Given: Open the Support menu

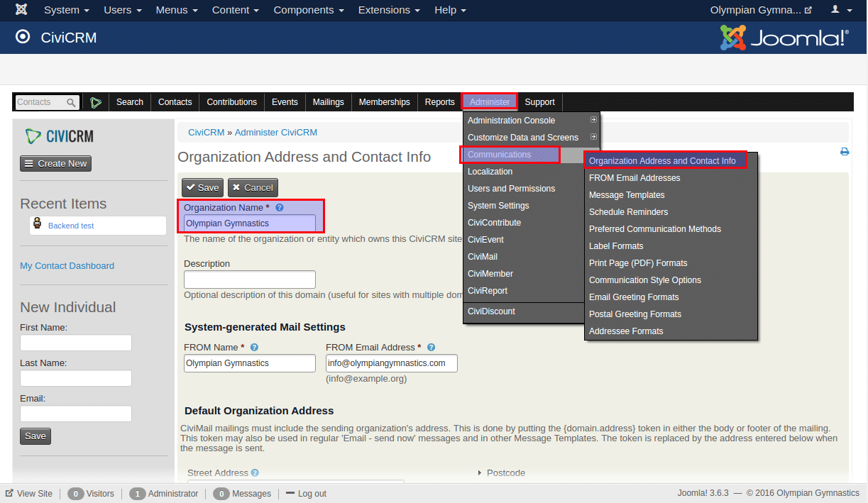Looking at the screenshot, I should click(539, 102).
